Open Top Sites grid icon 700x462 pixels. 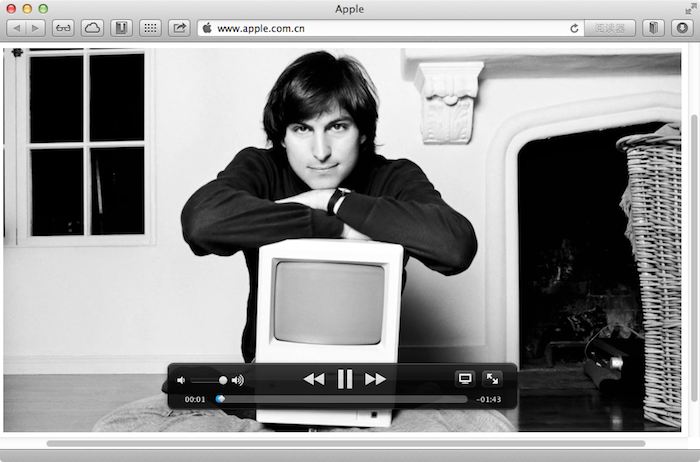150,29
